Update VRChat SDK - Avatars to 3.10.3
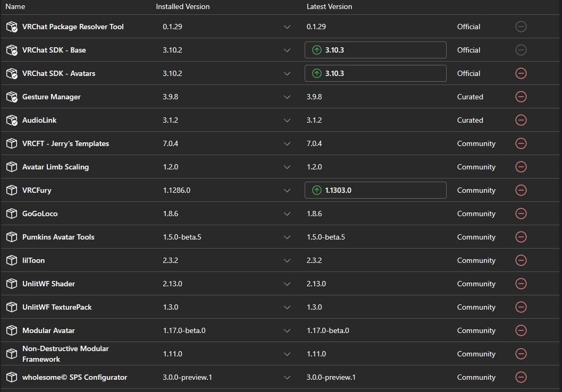The image size is (562, 392). (375, 73)
